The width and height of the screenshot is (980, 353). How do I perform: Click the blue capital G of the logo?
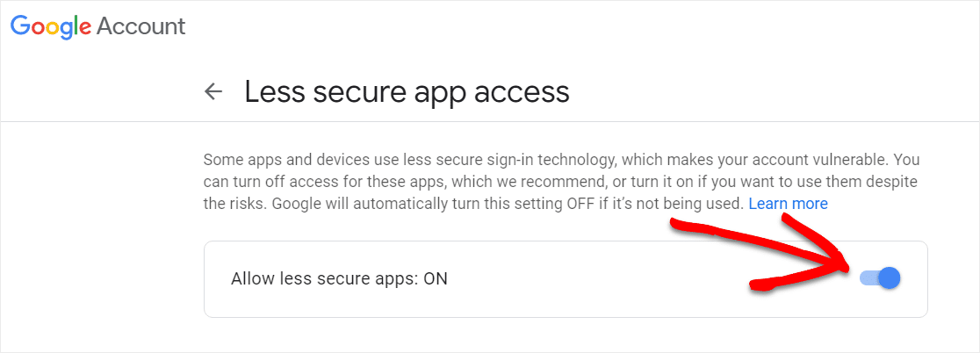[x=20, y=25]
